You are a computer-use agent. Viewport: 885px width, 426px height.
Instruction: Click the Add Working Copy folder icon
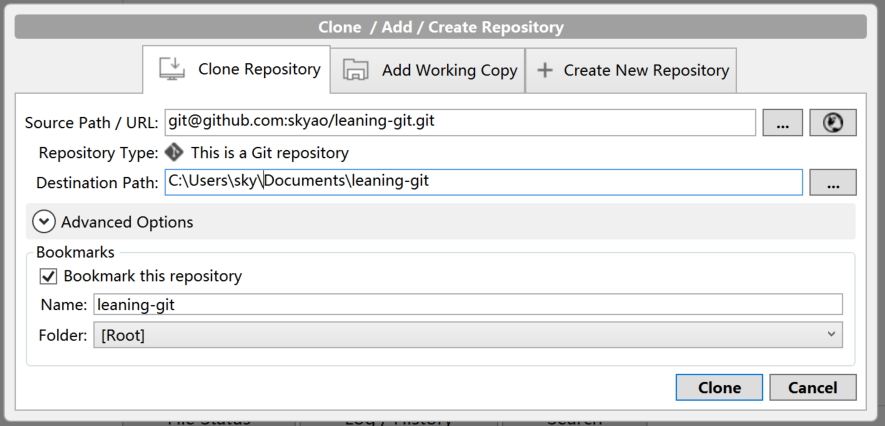coord(355,70)
